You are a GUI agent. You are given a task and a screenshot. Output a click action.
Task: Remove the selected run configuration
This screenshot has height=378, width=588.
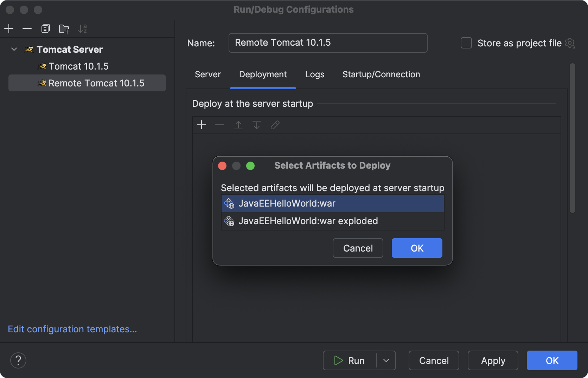[x=27, y=28]
